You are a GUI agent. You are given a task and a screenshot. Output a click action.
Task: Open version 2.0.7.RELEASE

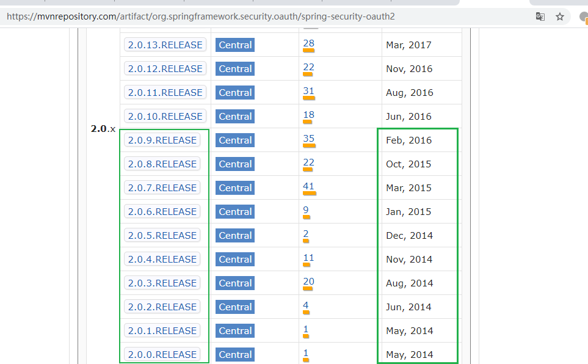tap(162, 188)
